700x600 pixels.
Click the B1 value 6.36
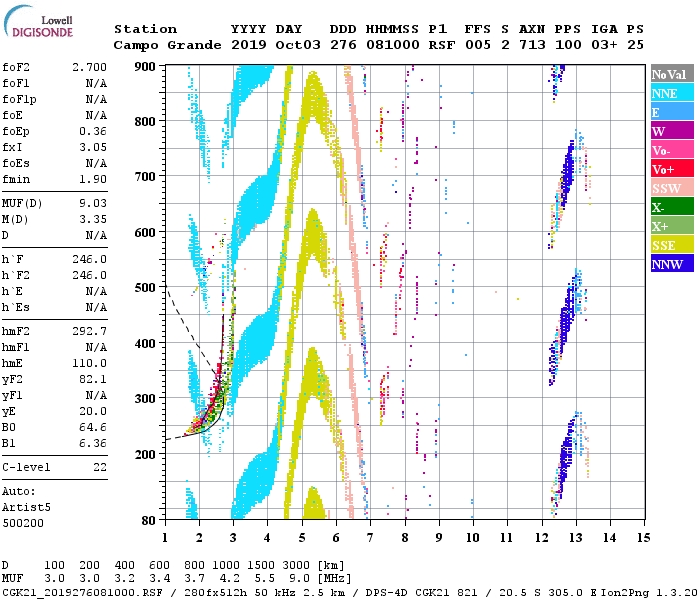click(x=93, y=443)
